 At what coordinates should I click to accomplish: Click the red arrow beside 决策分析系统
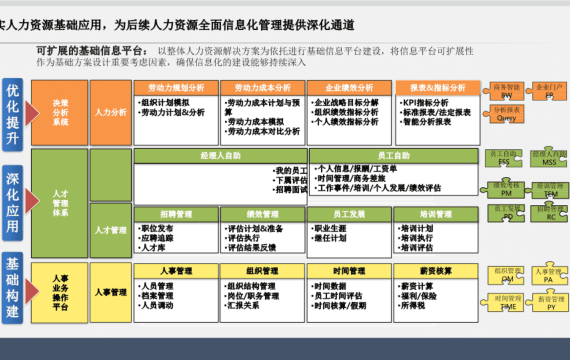[x=32, y=113]
